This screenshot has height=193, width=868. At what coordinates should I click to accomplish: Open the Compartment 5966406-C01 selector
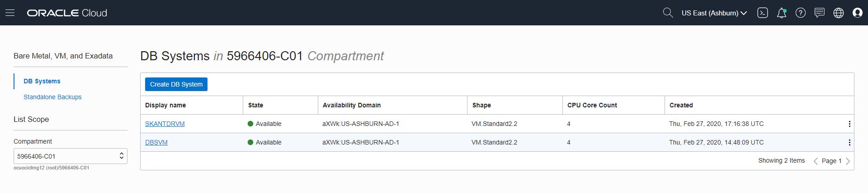point(71,156)
